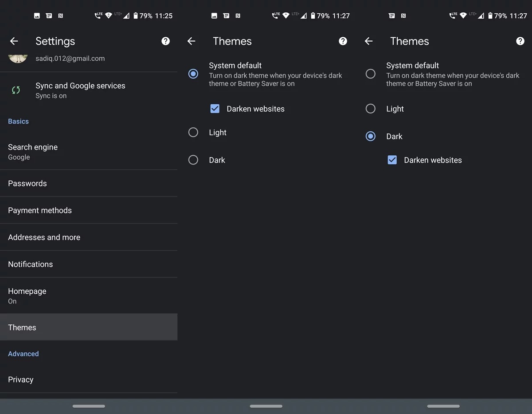Image resolution: width=532 pixels, height=414 pixels.
Task: Select Light theme radio in middle screen
Action: (x=193, y=132)
